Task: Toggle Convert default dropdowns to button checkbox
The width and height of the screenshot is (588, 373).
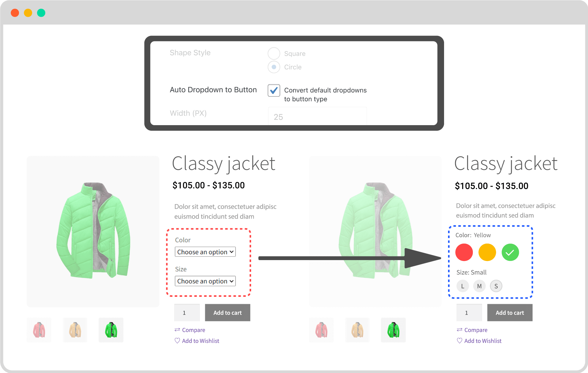Action: click(274, 90)
